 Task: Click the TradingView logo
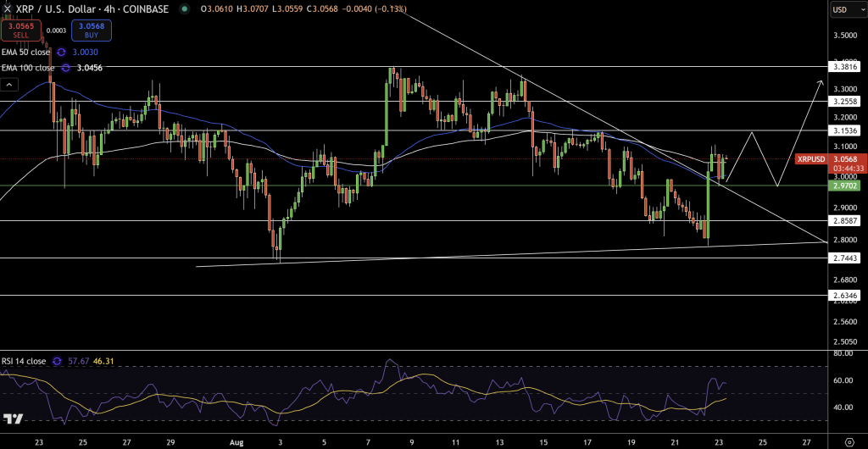click(x=13, y=419)
